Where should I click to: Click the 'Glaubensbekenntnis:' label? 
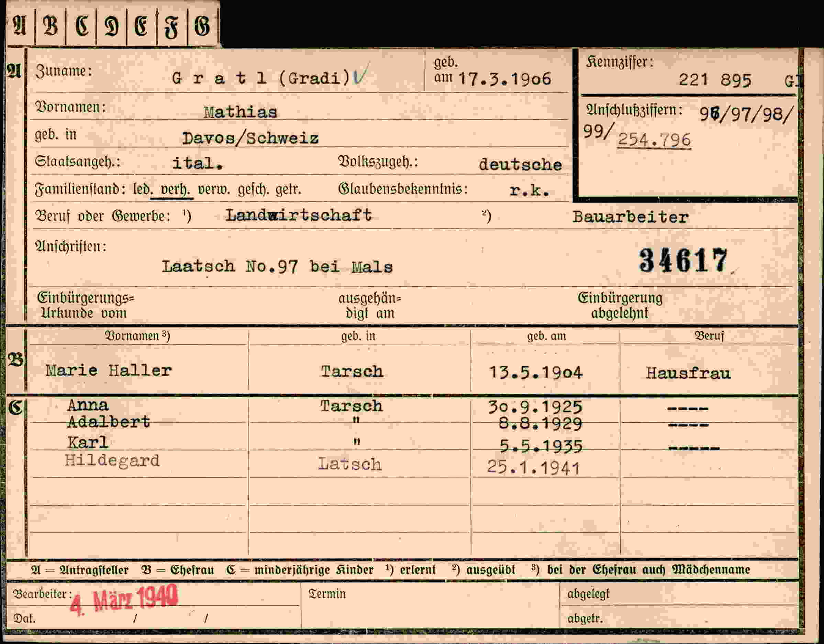(x=403, y=189)
